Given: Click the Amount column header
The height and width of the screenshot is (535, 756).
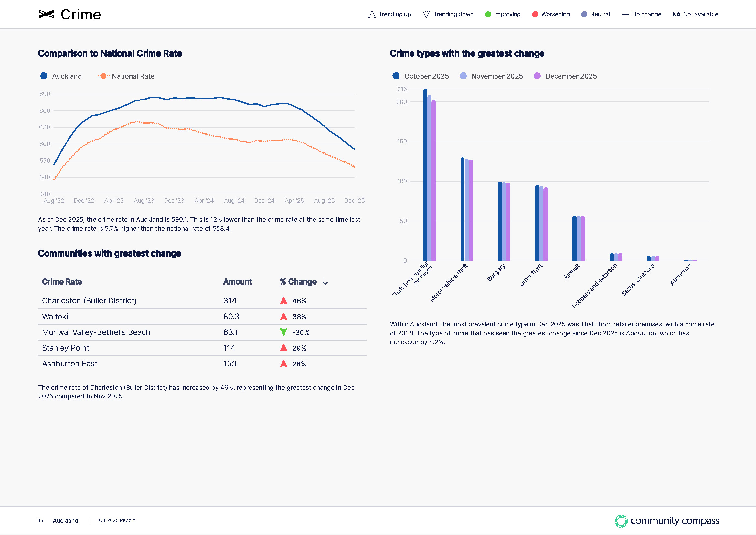Looking at the screenshot, I should click(x=238, y=282).
